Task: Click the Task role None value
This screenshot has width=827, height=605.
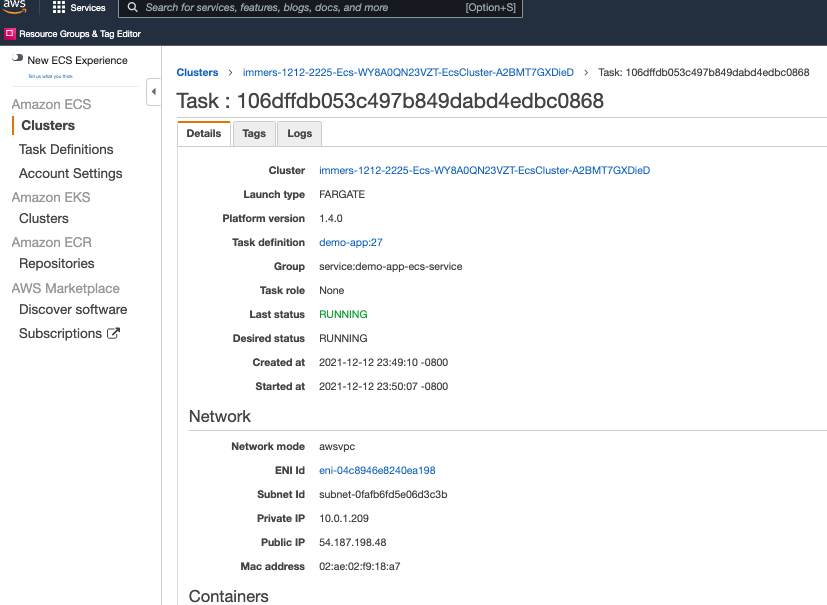Action: [331, 291]
